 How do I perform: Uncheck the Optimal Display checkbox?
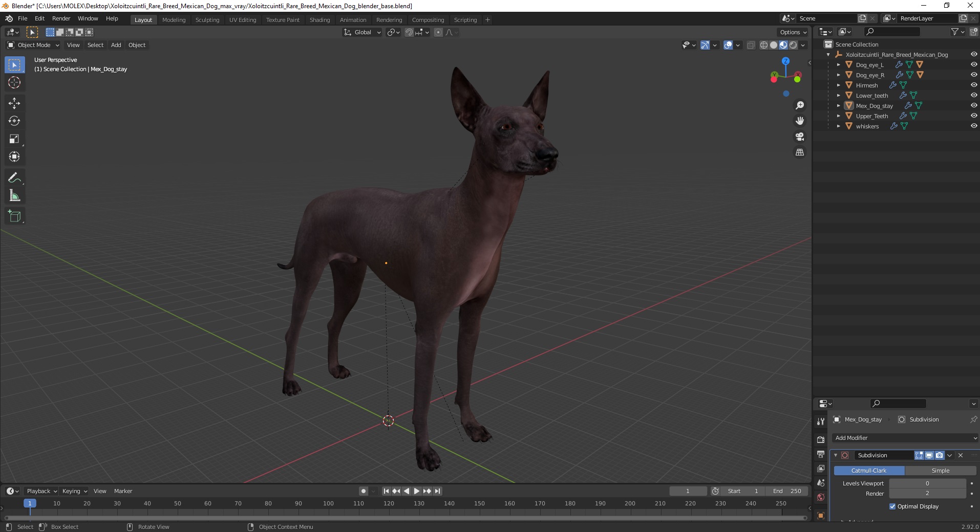[892, 506]
